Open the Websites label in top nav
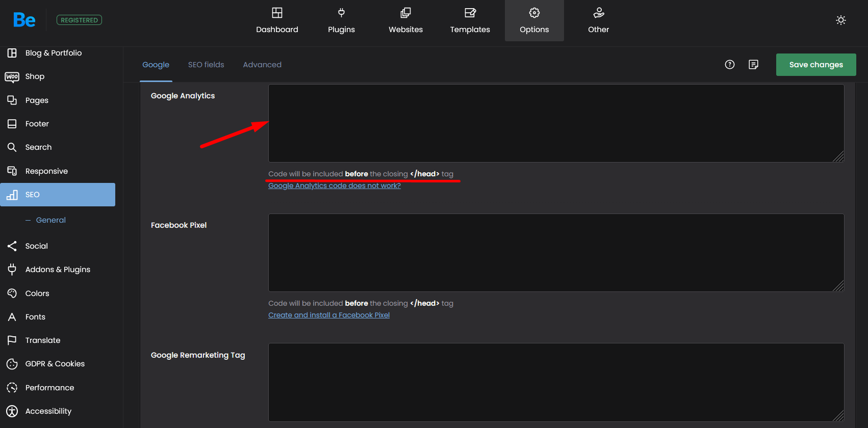868x428 pixels. click(405, 30)
